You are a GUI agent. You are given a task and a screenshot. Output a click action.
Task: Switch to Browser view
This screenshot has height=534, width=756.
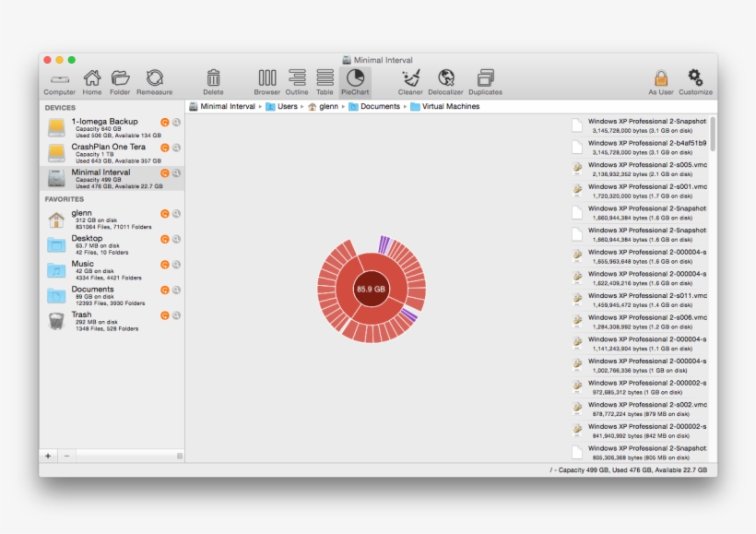point(267,82)
